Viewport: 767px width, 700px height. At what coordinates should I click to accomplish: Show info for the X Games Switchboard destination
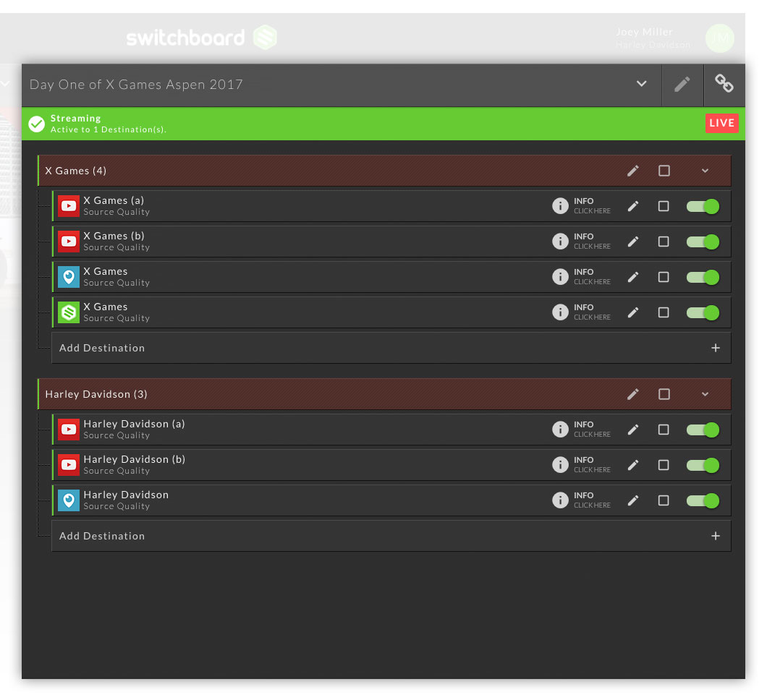[581, 312]
